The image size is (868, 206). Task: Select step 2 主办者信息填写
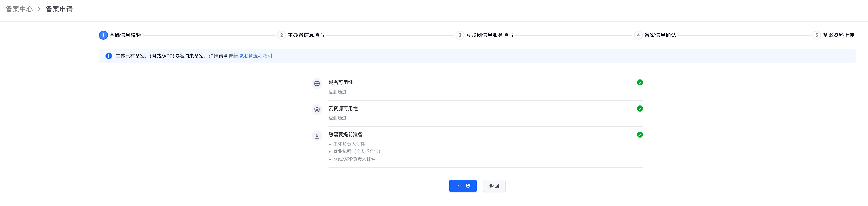(x=306, y=35)
